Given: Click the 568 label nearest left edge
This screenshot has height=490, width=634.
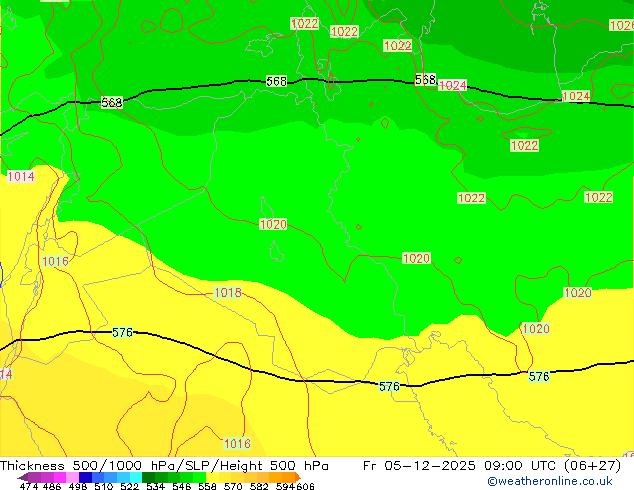Looking at the screenshot, I should click(112, 103).
